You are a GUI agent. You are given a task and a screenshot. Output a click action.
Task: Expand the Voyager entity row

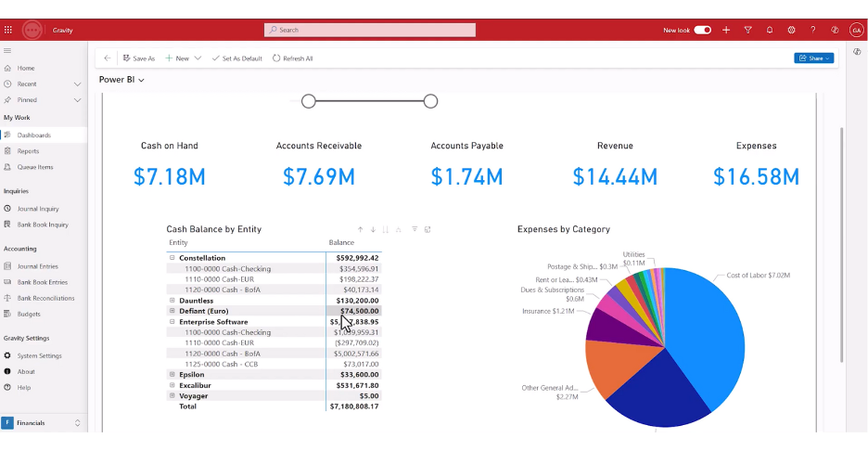(x=172, y=395)
